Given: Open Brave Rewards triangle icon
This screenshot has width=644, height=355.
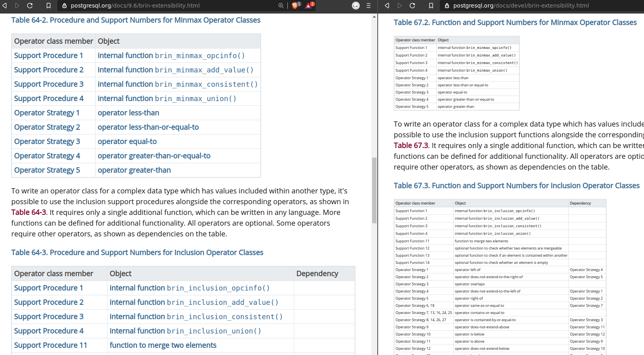Looking at the screenshot, I should (x=309, y=6).
